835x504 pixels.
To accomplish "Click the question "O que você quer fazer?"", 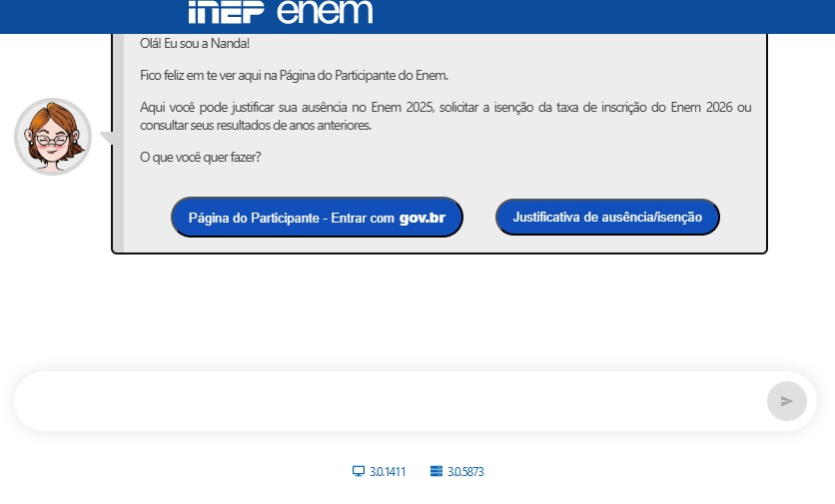I will click(x=201, y=158).
